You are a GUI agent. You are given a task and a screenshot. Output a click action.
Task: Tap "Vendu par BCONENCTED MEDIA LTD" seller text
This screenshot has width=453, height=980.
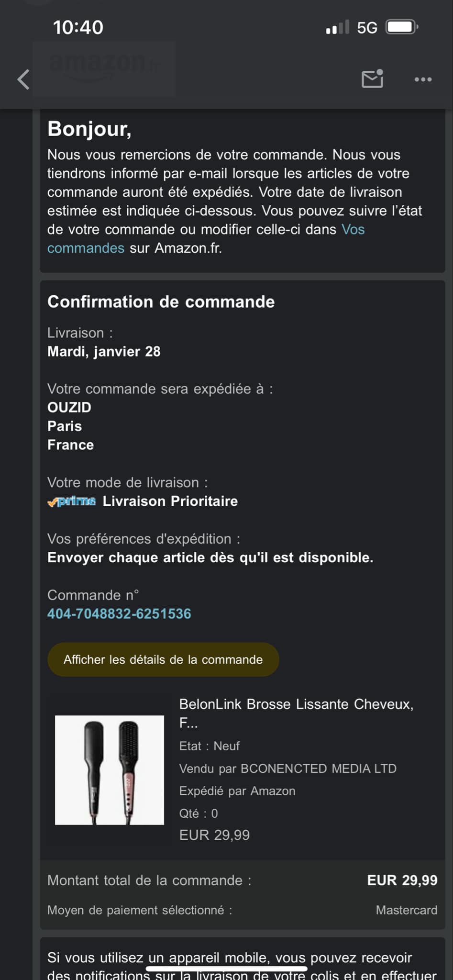(287, 768)
